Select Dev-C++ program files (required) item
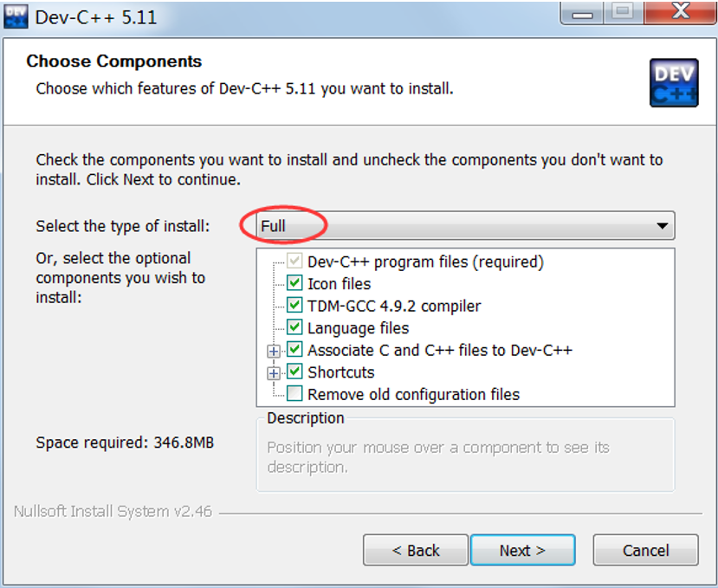 (x=425, y=262)
